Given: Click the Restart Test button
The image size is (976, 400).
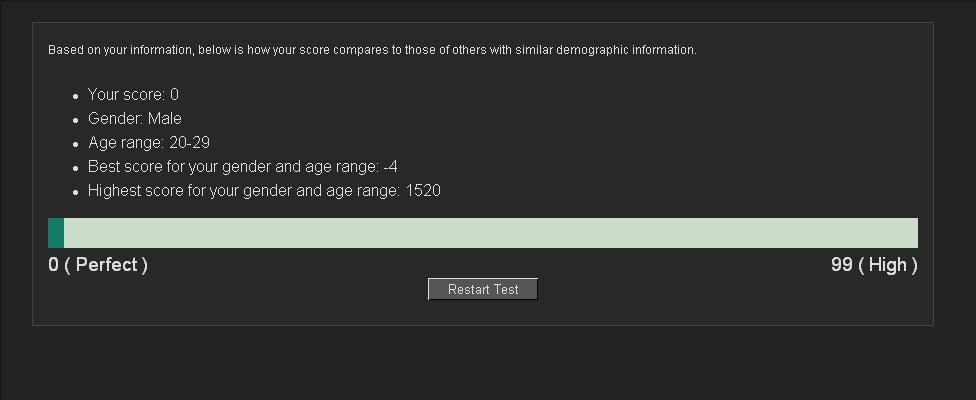Looking at the screenshot, I should click(482, 289).
